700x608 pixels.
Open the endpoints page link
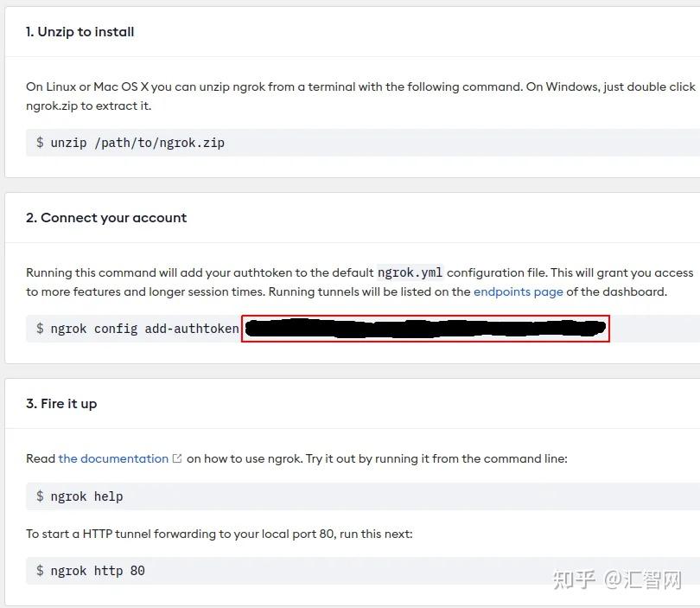tap(518, 291)
